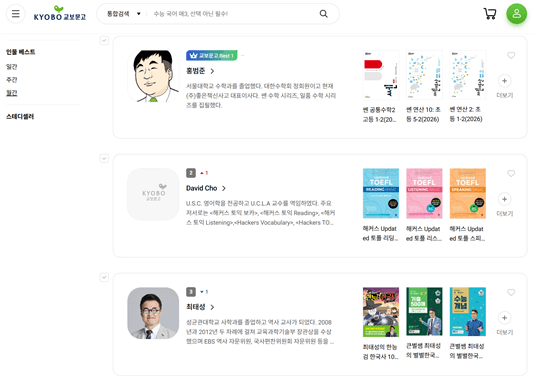534x384 pixels.
Task: Click the chevron next to 최태성
Action: click(x=213, y=307)
